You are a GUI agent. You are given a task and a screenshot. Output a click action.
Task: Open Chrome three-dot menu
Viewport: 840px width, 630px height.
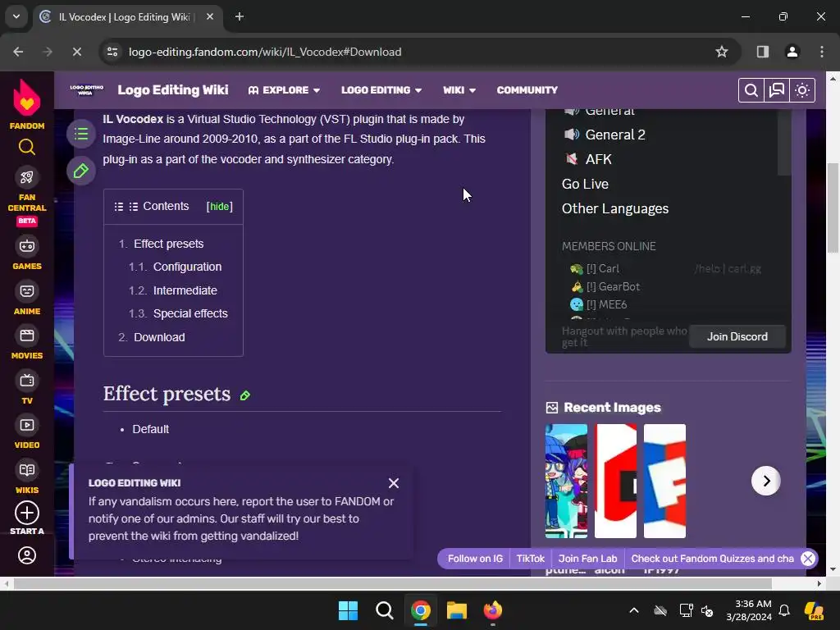point(822,52)
